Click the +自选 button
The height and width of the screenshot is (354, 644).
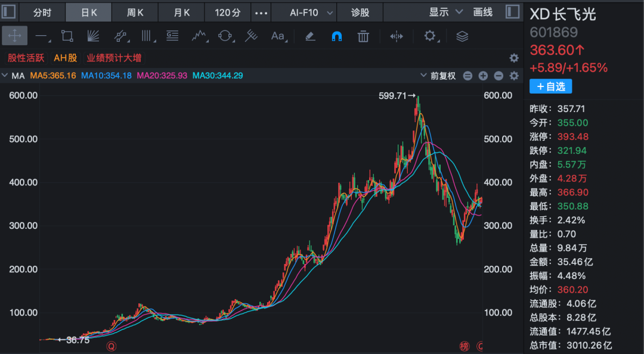tap(550, 86)
